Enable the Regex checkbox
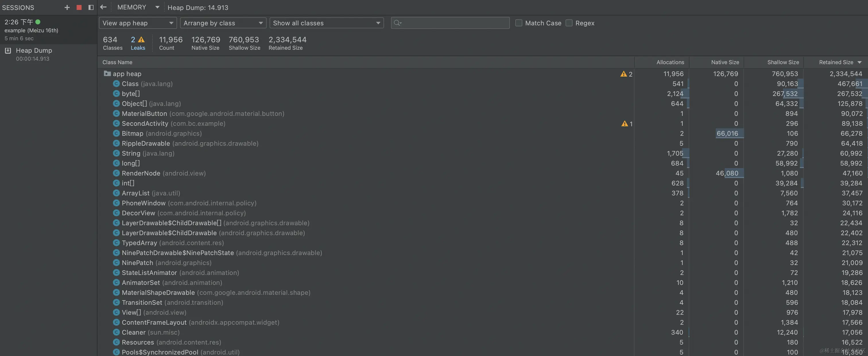Image resolution: width=868 pixels, height=356 pixels. point(569,23)
